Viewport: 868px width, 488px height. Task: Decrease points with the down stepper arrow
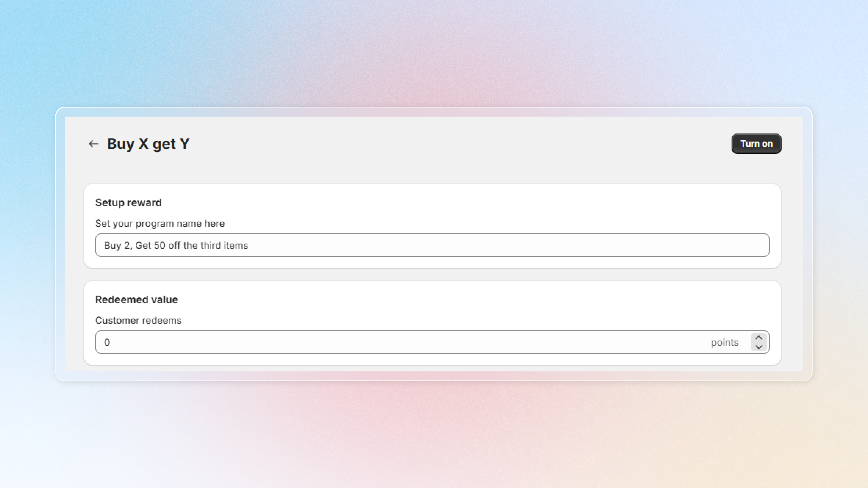(759, 347)
